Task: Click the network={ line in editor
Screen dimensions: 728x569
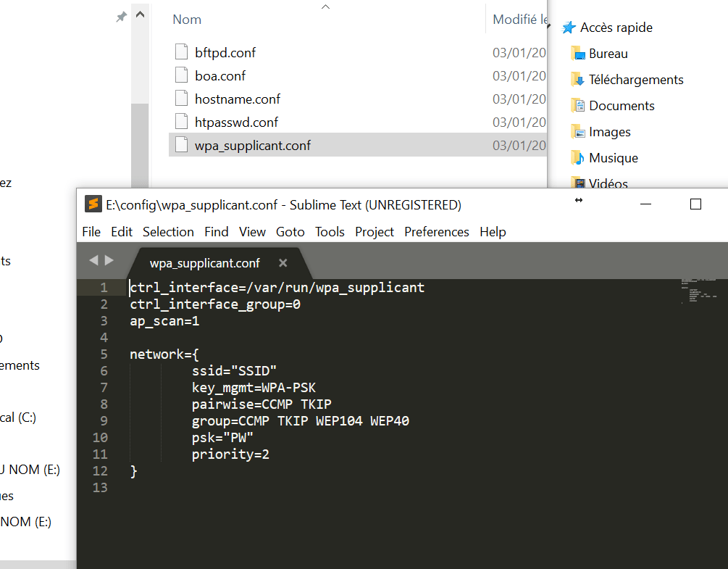Action: click(164, 354)
